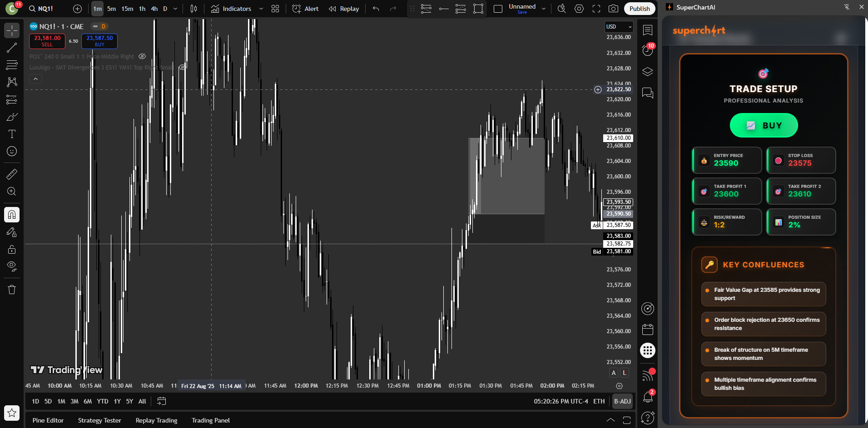Screen dimensions: 868x428
Task: Click the Publish button
Action: pyautogui.click(x=640, y=9)
